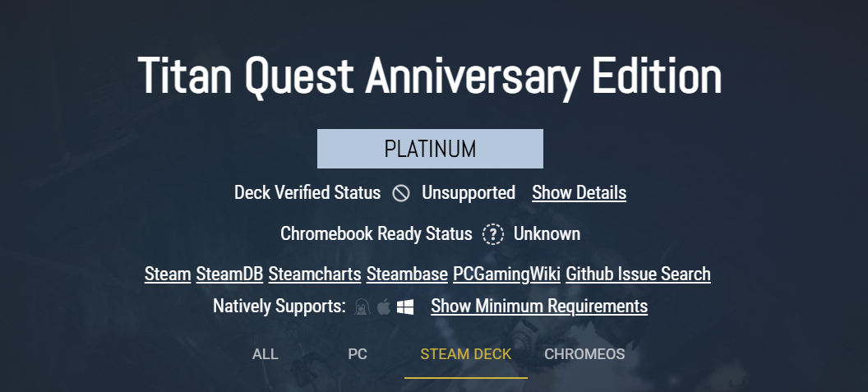
Task: Open the CHROMEOS tab
Action: pos(584,354)
